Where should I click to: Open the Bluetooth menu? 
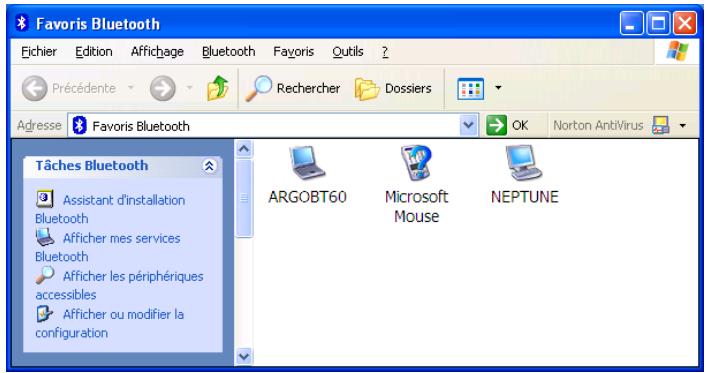click(x=228, y=51)
